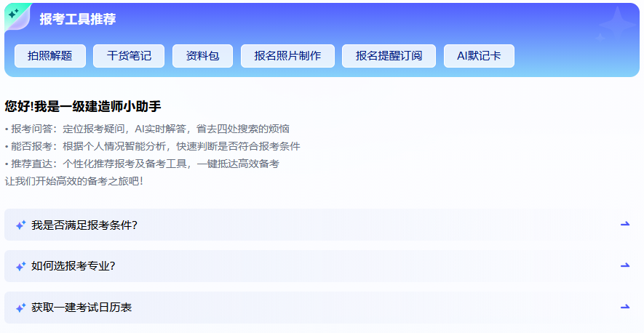Click sparkle icon beside 获取一建考试日历表
644x333 pixels.
tap(20, 308)
